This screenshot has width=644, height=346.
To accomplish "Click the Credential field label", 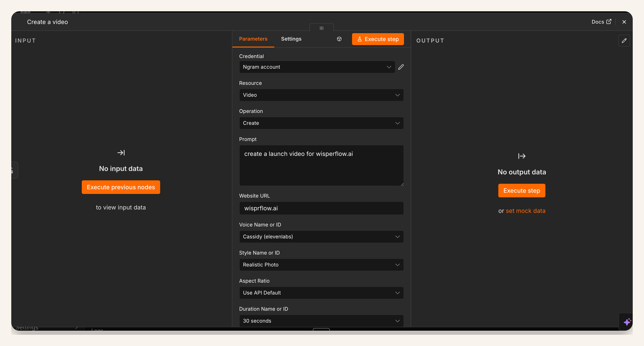I will (251, 56).
